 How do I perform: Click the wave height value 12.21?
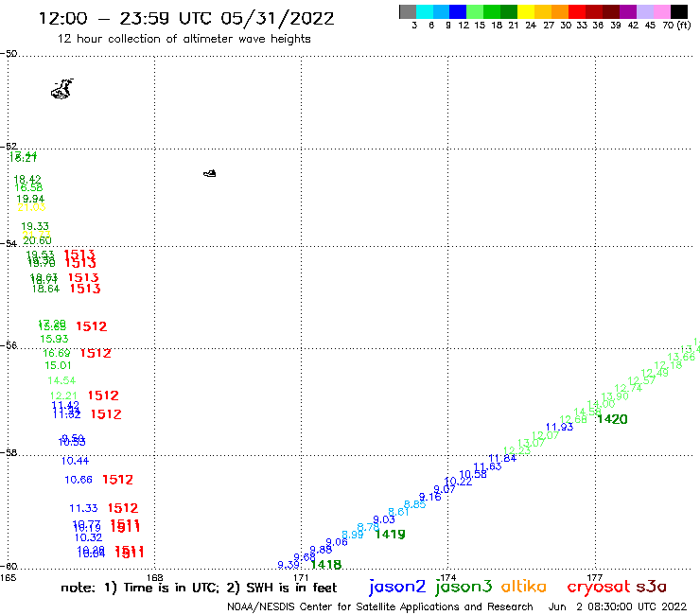(63, 395)
